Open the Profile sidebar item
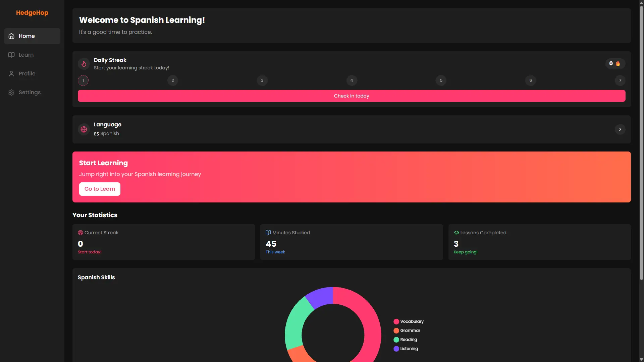The image size is (644, 362). [x=32, y=74]
